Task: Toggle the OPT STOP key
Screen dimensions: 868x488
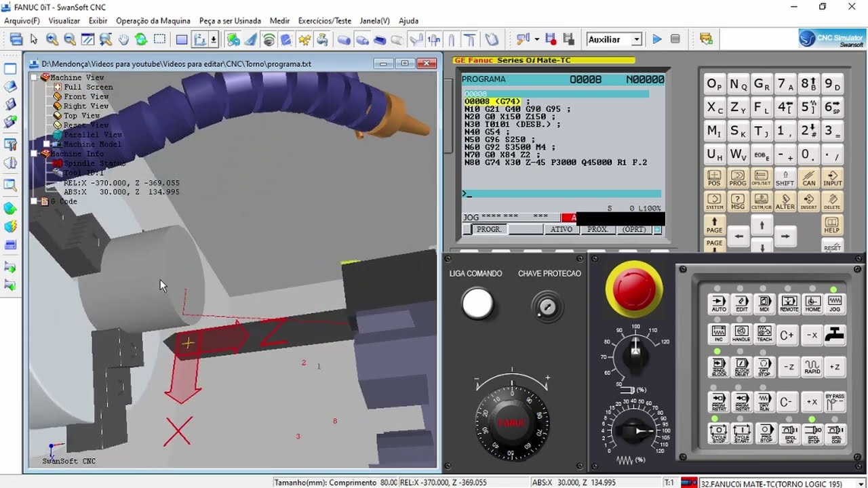Action: (765, 367)
